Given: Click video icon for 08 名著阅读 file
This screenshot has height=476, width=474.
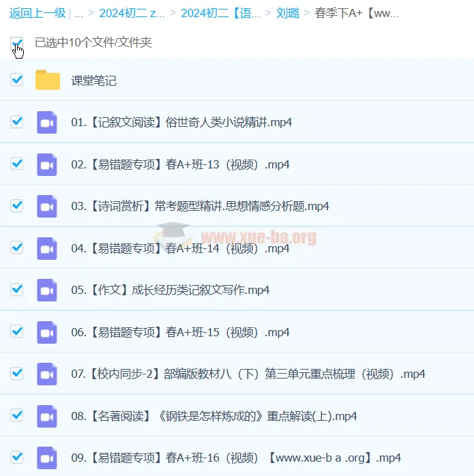Looking at the screenshot, I should pyautogui.click(x=47, y=416).
